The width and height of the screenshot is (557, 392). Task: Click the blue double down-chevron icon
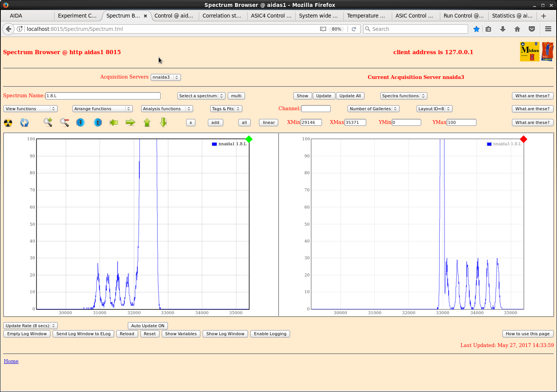(x=80, y=122)
